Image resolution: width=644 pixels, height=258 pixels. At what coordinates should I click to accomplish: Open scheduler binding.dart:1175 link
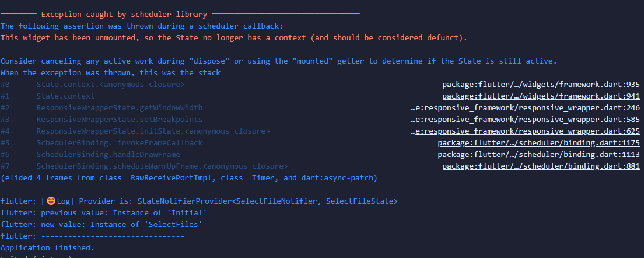(539, 143)
